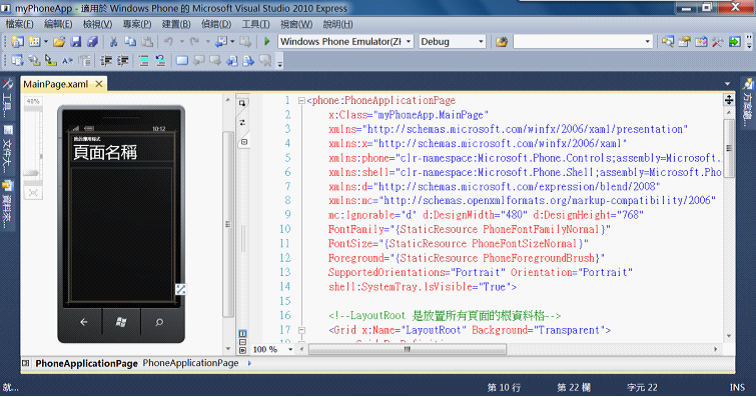Open the Toolbox via the hammer-and-wrench icon
The image size is (756, 397).
717,42
